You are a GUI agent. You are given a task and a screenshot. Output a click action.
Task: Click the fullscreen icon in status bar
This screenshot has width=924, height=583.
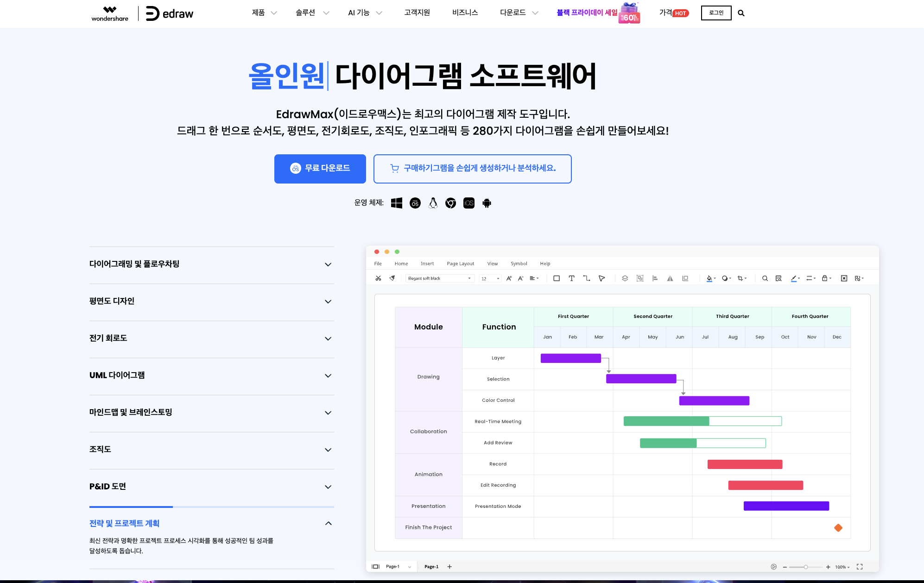(x=860, y=567)
